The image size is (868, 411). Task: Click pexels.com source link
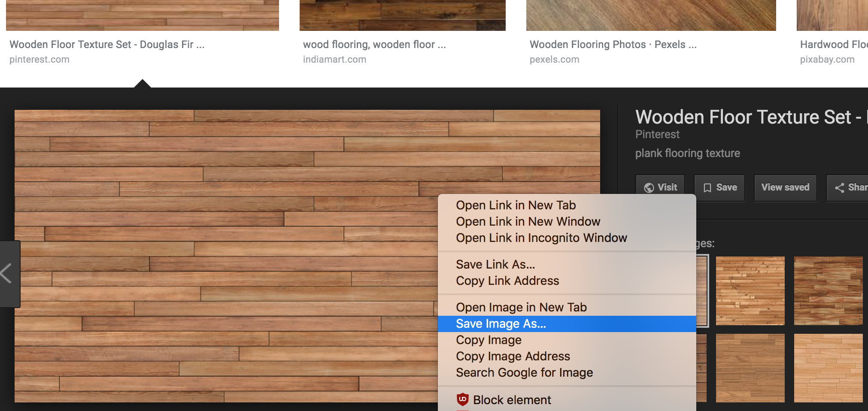(554, 60)
